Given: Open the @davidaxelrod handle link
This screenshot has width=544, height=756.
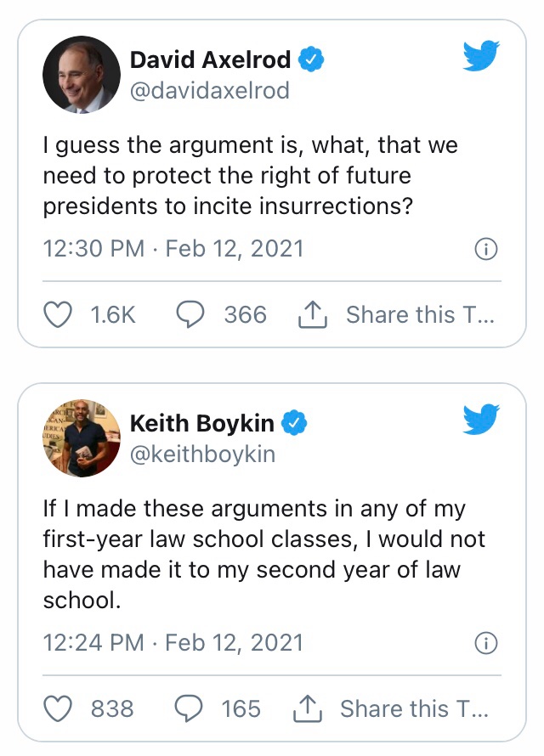Looking at the screenshot, I should [209, 91].
